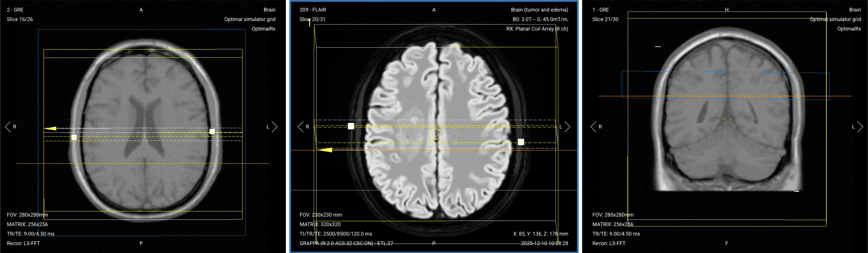
Task: Go to next slice in coronal GRE viewport
Action: [x=860, y=127]
